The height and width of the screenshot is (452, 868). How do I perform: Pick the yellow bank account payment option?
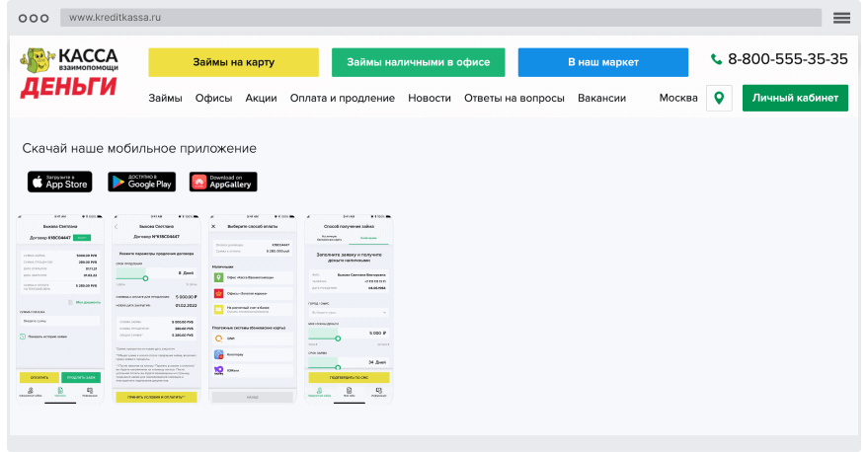click(218, 309)
